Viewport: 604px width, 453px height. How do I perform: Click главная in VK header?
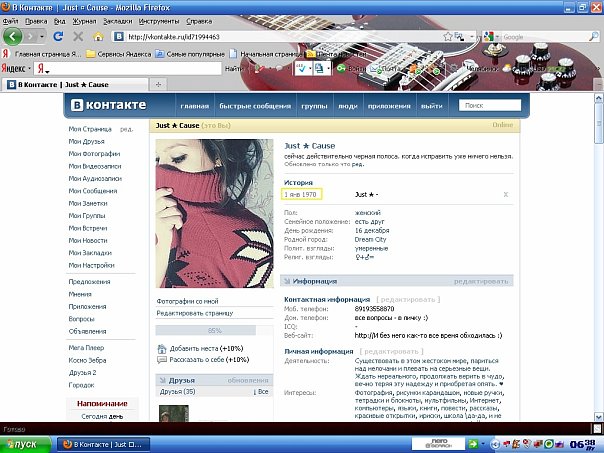click(195, 106)
